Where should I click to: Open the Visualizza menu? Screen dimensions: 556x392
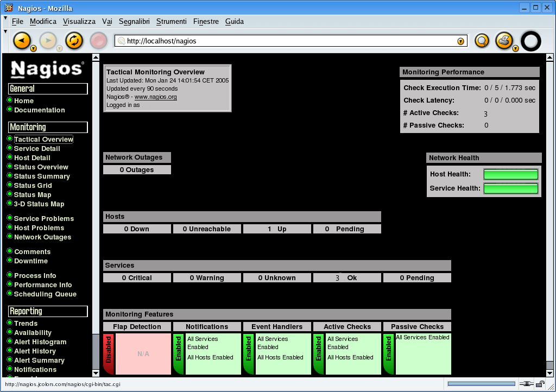click(79, 22)
